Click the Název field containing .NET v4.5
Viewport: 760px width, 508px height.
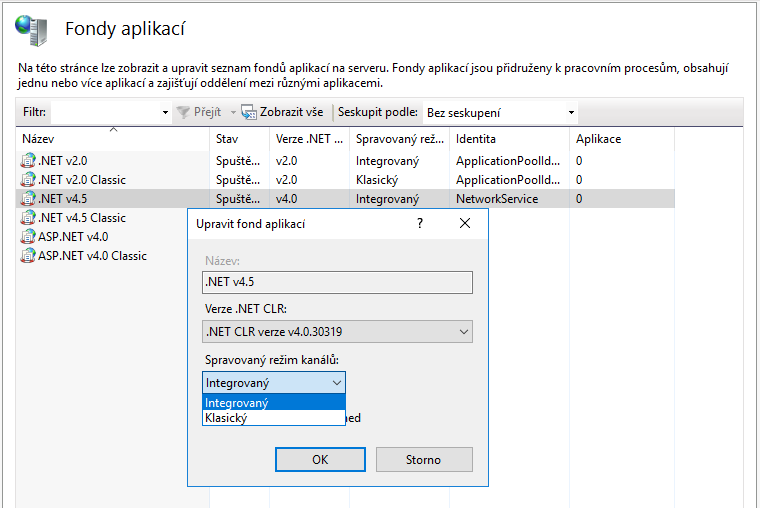[x=337, y=282]
